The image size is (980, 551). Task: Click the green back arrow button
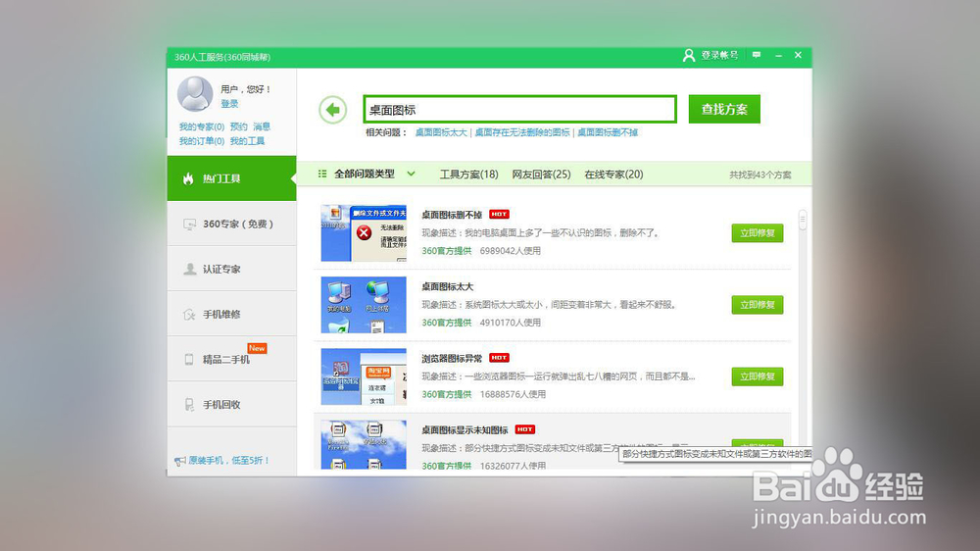[332, 110]
